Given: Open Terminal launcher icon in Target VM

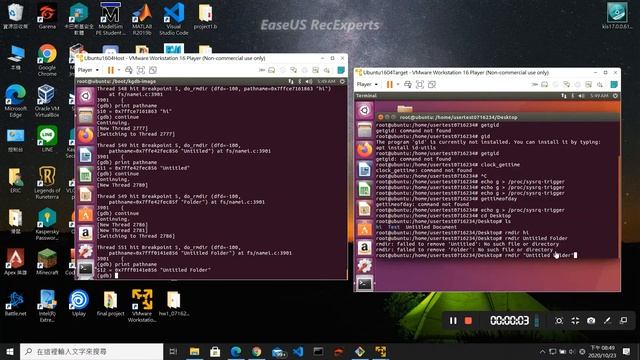Looking at the screenshot, I should pyautogui.click(x=364, y=284).
